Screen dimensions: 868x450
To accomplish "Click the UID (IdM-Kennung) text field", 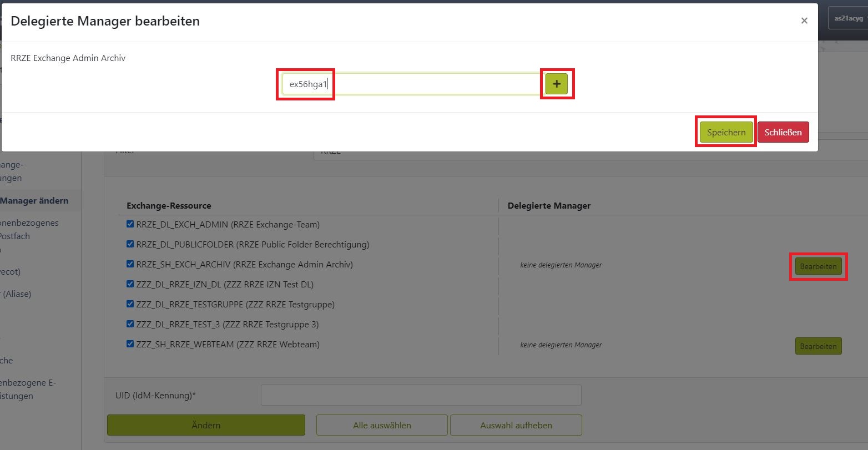I will pyautogui.click(x=421, y=395).
